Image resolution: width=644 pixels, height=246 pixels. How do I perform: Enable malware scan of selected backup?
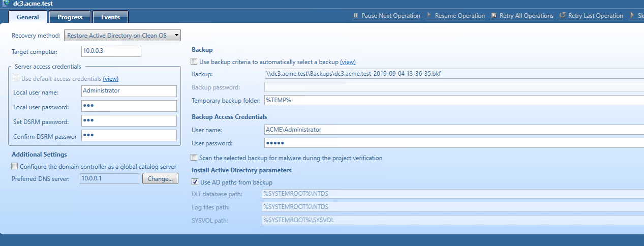[194, 158]
